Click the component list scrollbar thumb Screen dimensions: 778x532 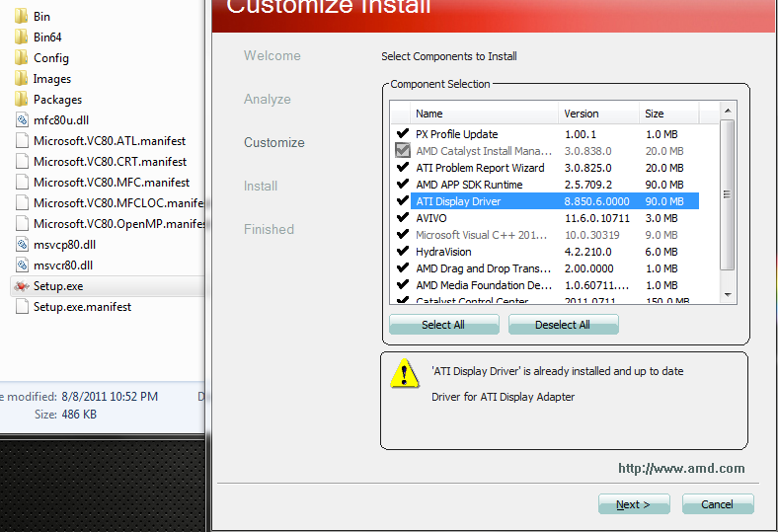click(728, 194)
